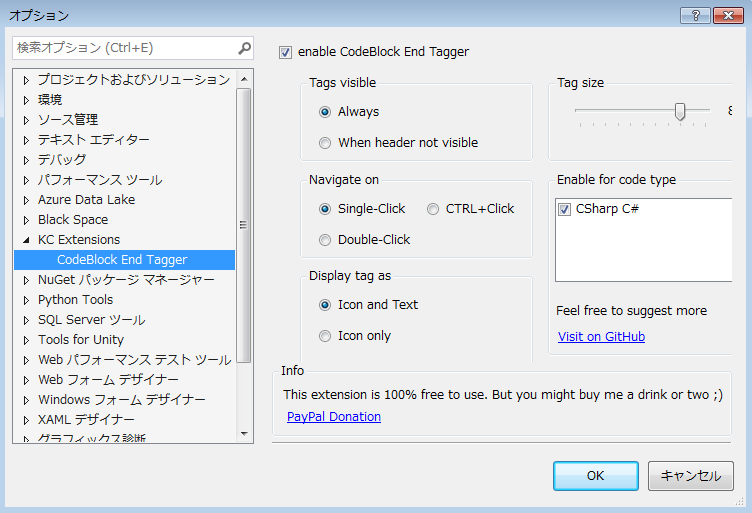752x513 pixels.
Task: Select Icon and Text display
Action: [x=325, y=305]
